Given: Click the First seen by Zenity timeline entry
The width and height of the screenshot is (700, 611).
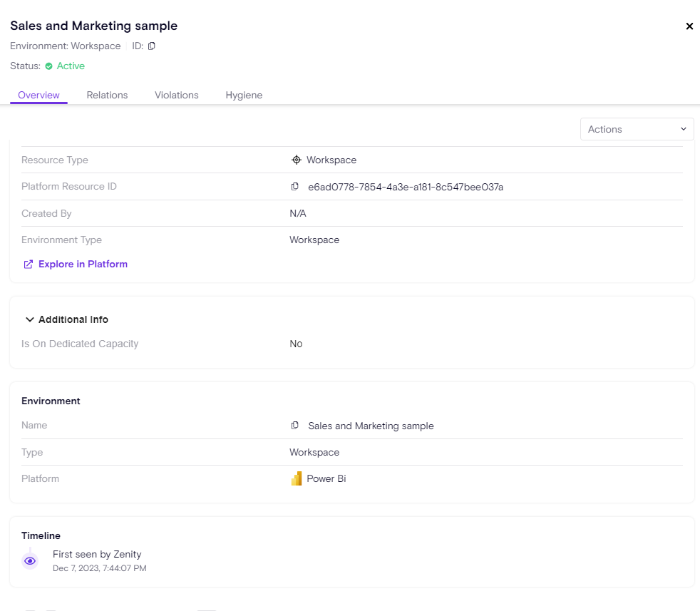Looking at the screenshot, I should [97, 554].
